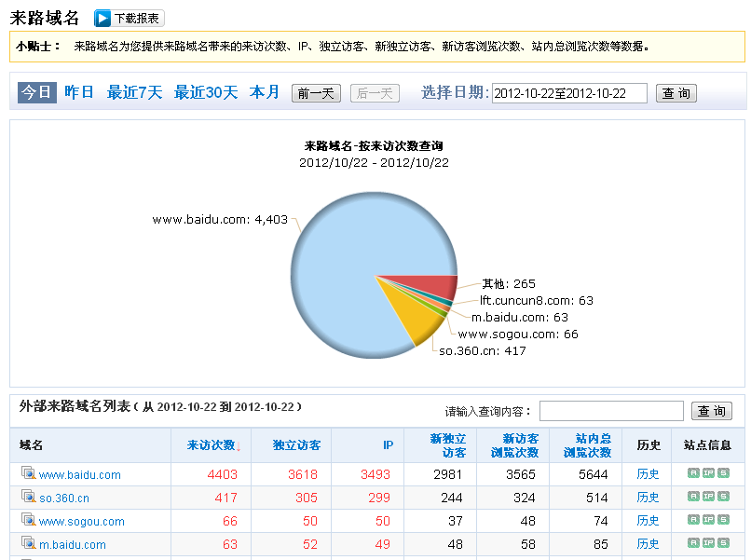Click the detail icon beside m.baidu.com

(x=28, y=544)
